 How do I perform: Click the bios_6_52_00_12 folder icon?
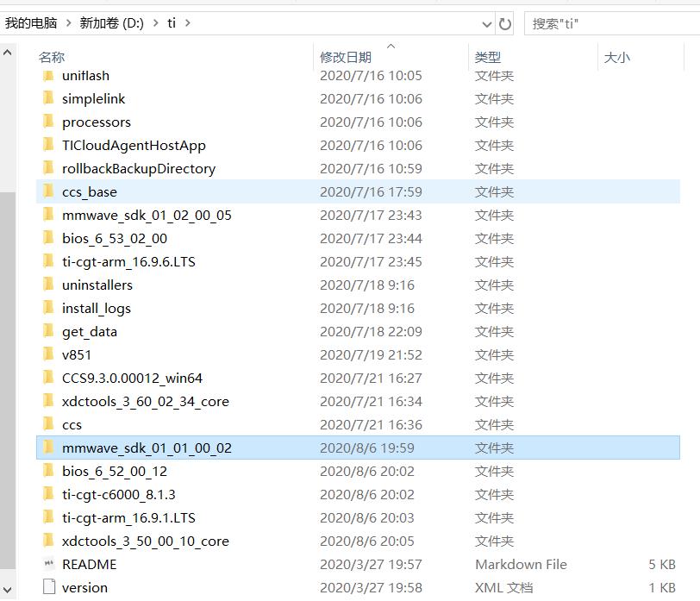click(x=48, y=471)
